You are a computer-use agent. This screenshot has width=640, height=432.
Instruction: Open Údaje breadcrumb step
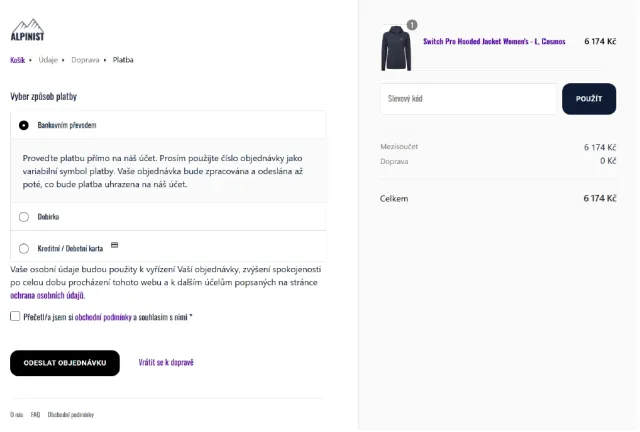(48, 60)
